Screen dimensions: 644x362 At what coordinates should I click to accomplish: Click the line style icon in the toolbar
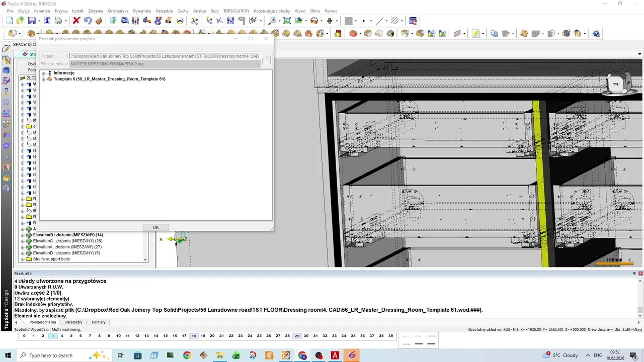pyautogui.click(x=380, y=21)
